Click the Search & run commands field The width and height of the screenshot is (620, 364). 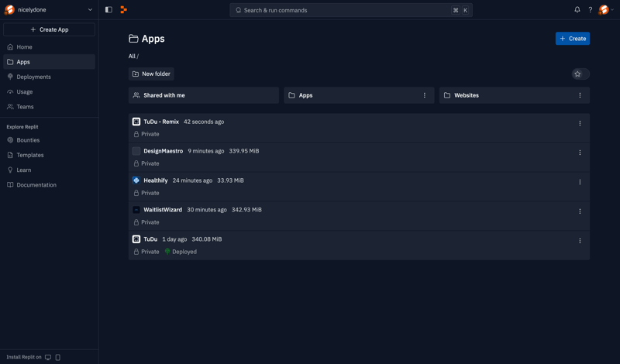point(351,10)
